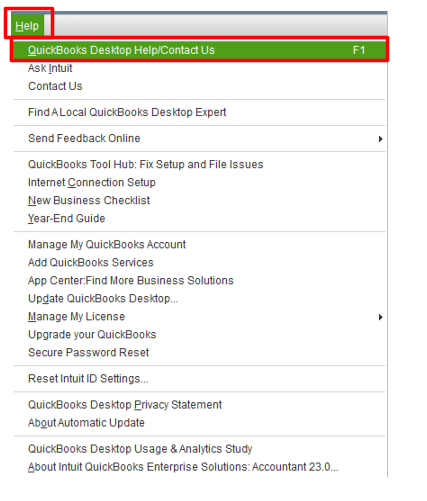This screenshot has height=501, width=427.
Task: Choose Manage My QuickBooks Account
Action: click(x=199, y=244)
